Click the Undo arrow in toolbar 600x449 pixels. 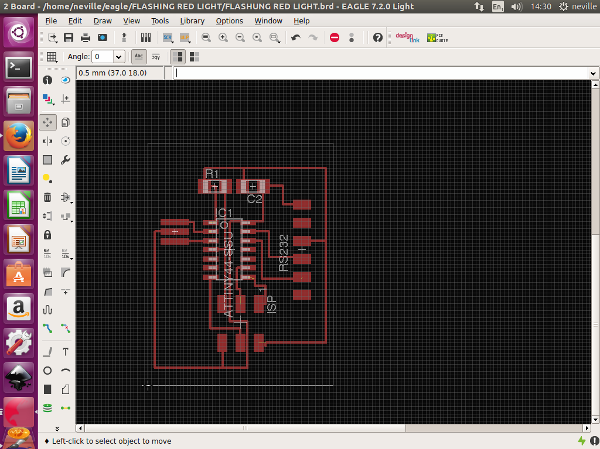[296, 38]
